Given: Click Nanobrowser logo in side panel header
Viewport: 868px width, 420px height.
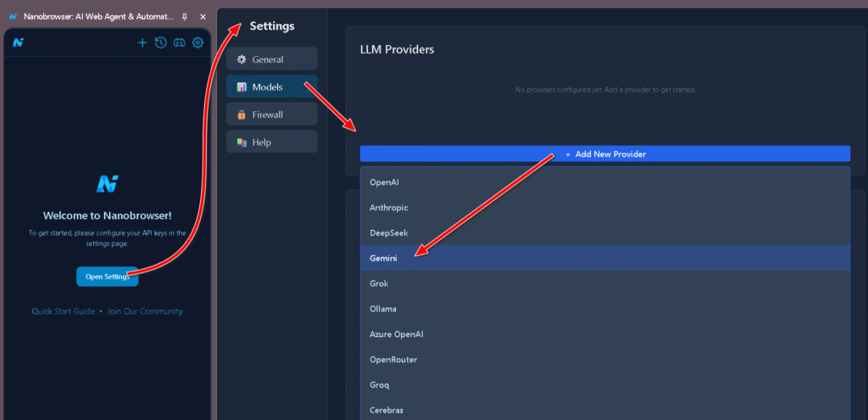Looking at the screenshot, I should [19, 42].
